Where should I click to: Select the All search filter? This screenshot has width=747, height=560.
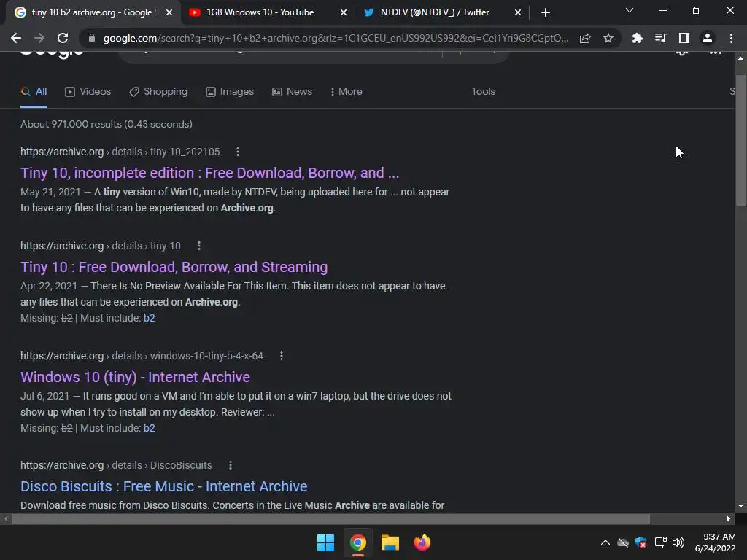point(34,91)
